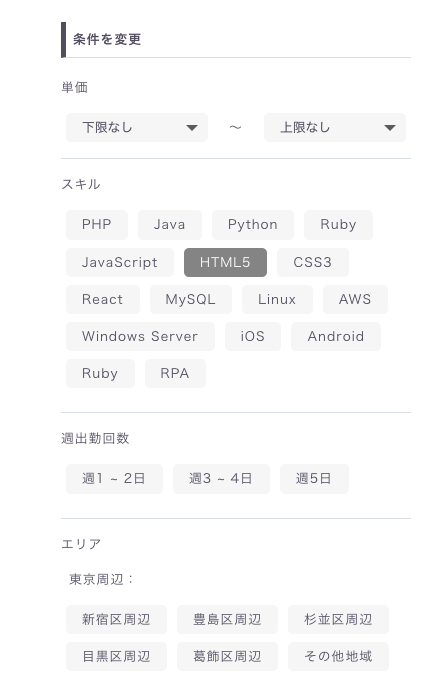The width and height of the screenshot is (435, 692).
Task: Select the その他地域 area option
Action: [x=338, y=657]
